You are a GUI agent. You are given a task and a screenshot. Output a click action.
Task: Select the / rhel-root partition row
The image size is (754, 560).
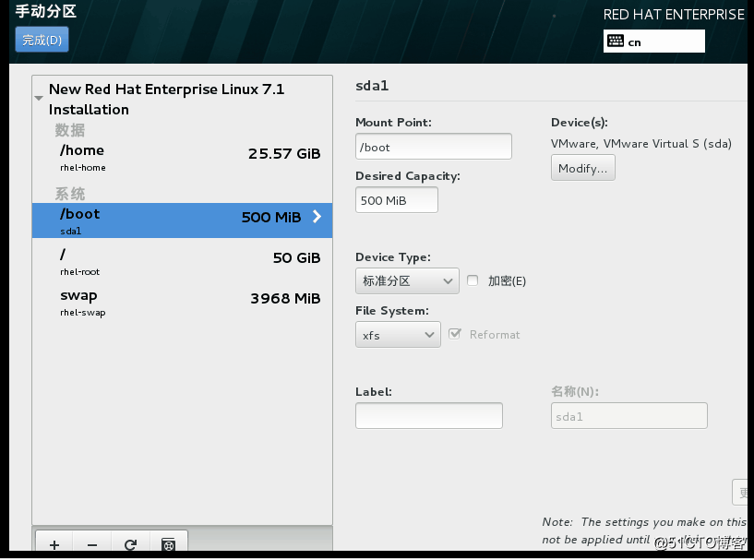coord(182,261)
